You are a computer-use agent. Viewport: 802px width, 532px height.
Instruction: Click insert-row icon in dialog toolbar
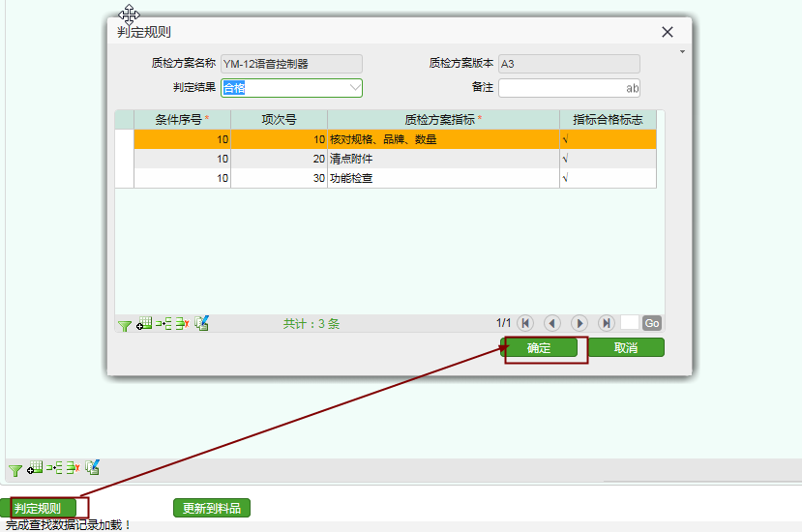(163, 324)
